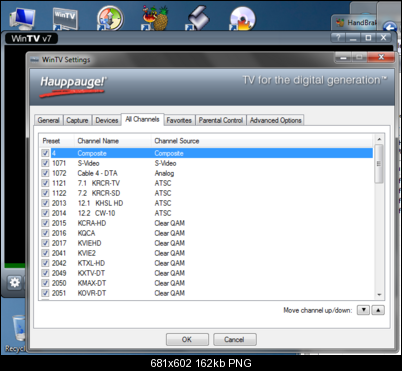Toggle checkbox for KTXL-HD channel

(x=45, y=263)
